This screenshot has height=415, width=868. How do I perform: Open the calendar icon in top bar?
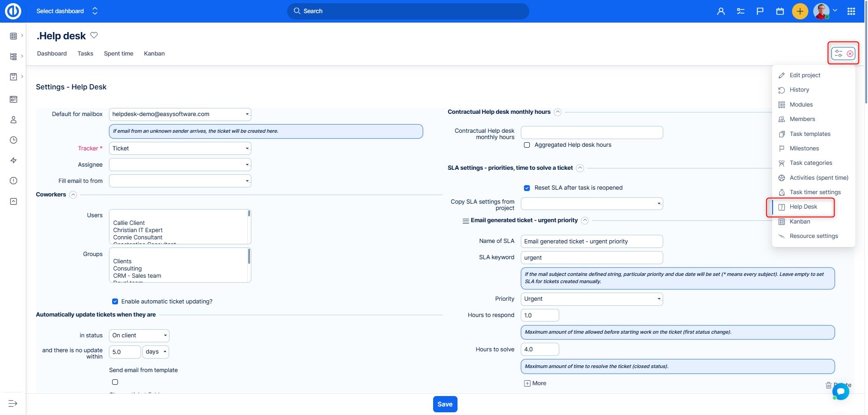(x=780, y=11)
